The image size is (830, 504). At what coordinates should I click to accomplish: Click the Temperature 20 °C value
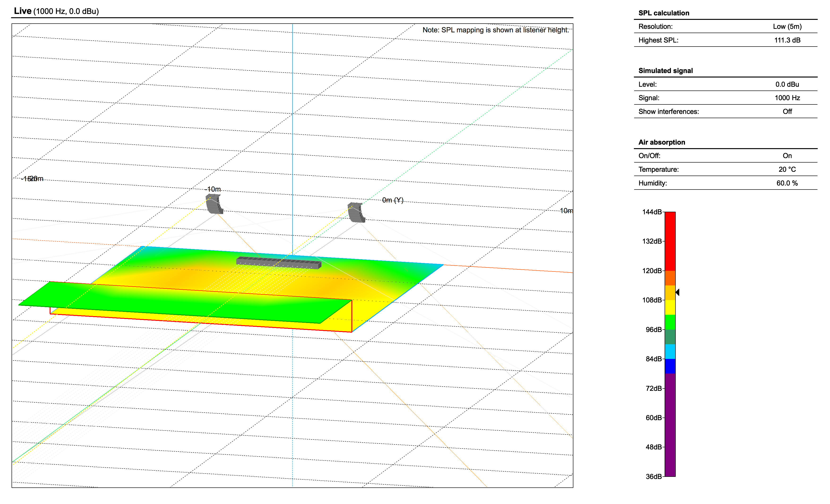[787, 169]
